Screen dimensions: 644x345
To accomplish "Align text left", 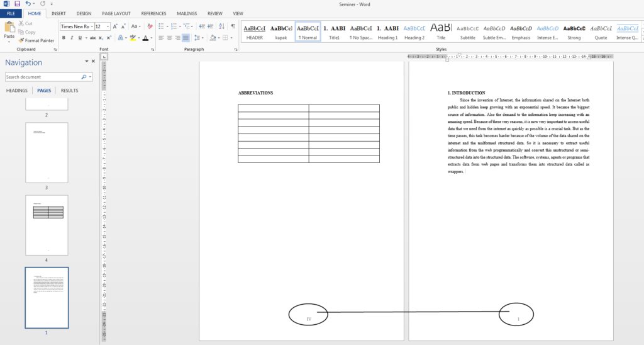I will pos(161,38).
